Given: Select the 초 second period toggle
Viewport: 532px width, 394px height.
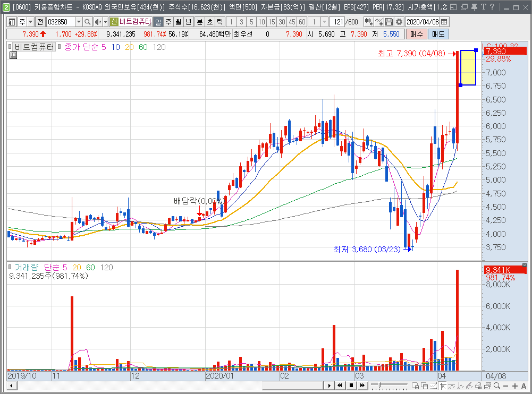Looking at the screenshot, I should click(210, 22).
